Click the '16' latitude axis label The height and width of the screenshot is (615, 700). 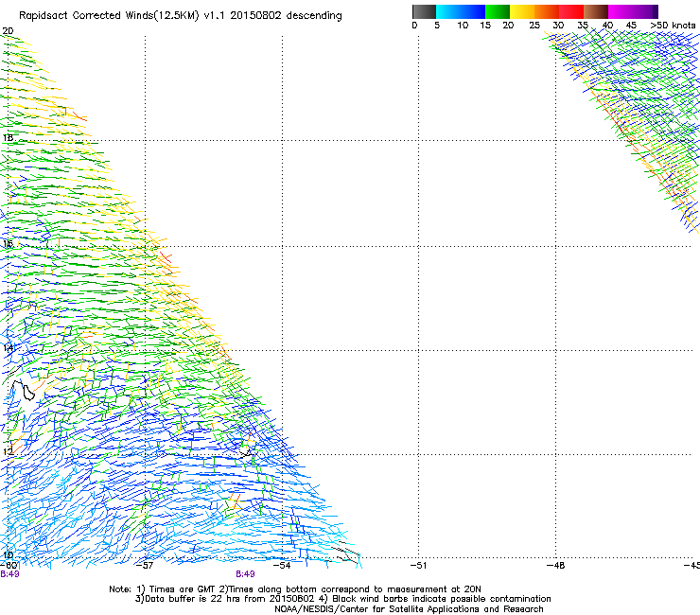(x=8, y=244)
